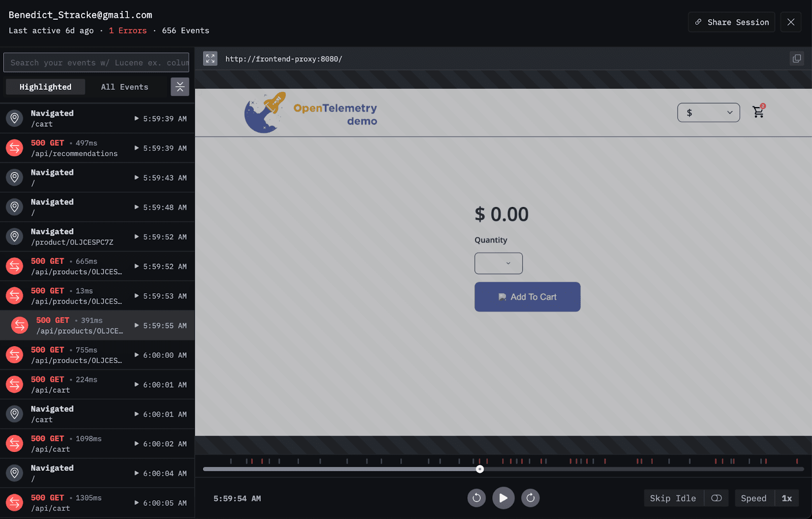The height and width of the screenshot is (519, 812).
Task: Change playback Speed 1x setting
Action: click(x=786, y=498)
